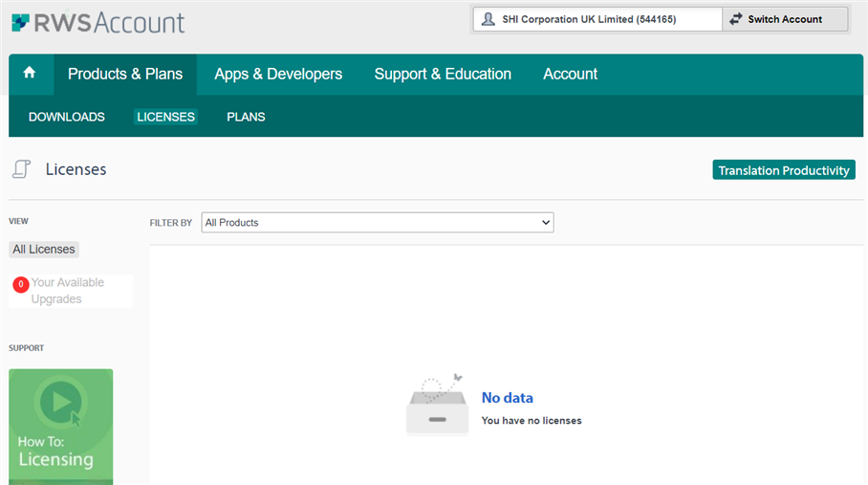Viewport: 868px width, 485px height.
Task: Click the VIEW sidebar label
Action: click(x=18, y=221)
